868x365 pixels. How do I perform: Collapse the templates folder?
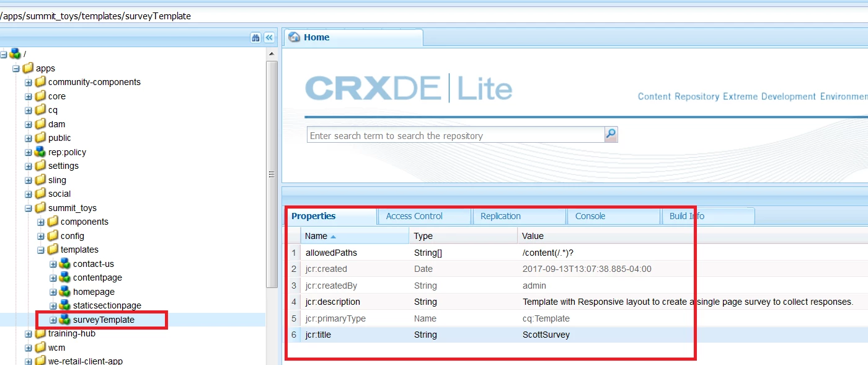[41, 250]
